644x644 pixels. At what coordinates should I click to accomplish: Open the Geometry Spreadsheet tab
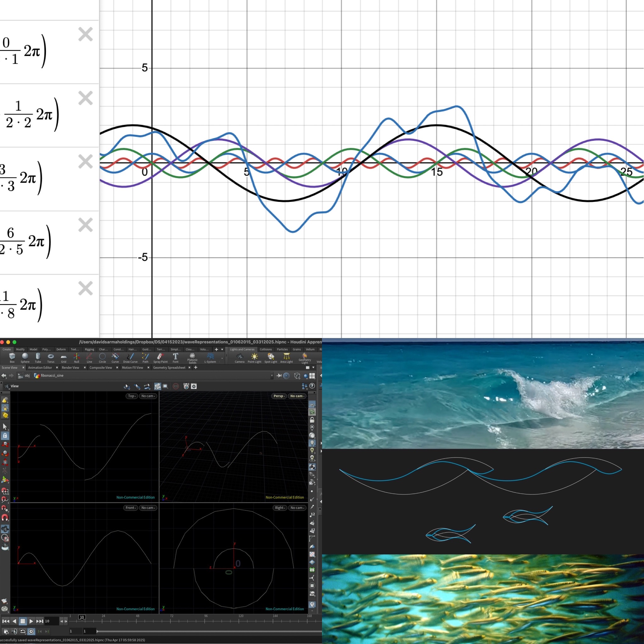[169, 368]
